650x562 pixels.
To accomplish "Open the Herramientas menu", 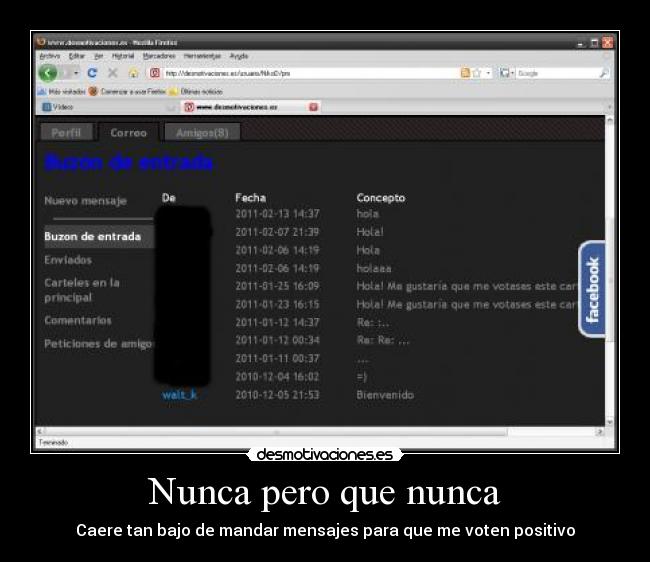I will click(x=202, y=56).
